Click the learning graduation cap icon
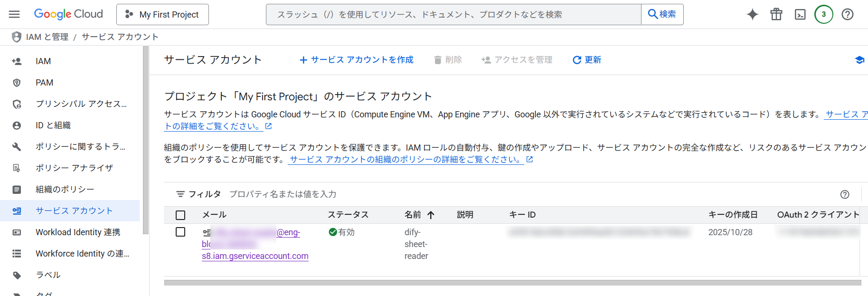The width and height of the screenshot is (868, 296). pos(859,60)
